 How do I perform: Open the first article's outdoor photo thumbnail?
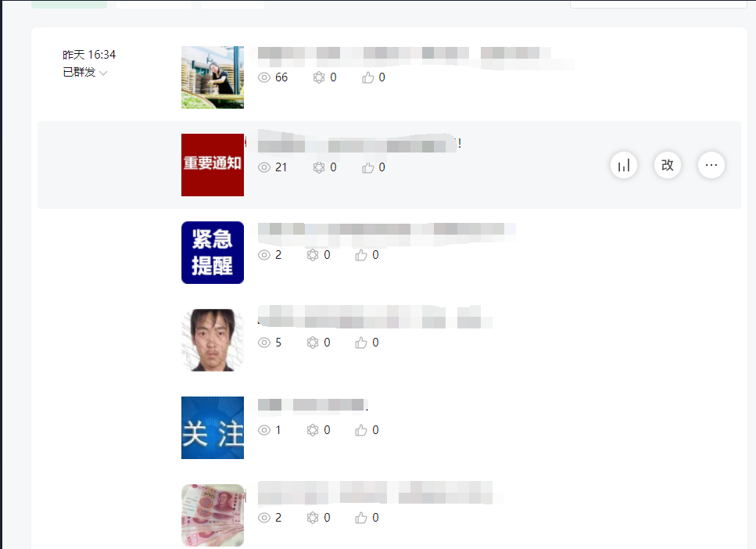(x=213, y=77)
